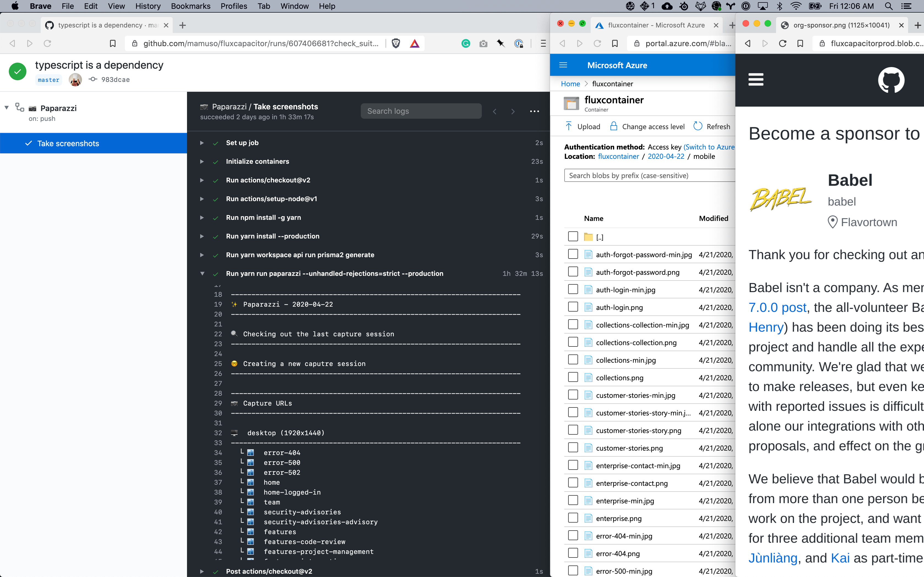Click the Change access level icon
This screenshot has height=577, width=924.
(x=613, y=126)
